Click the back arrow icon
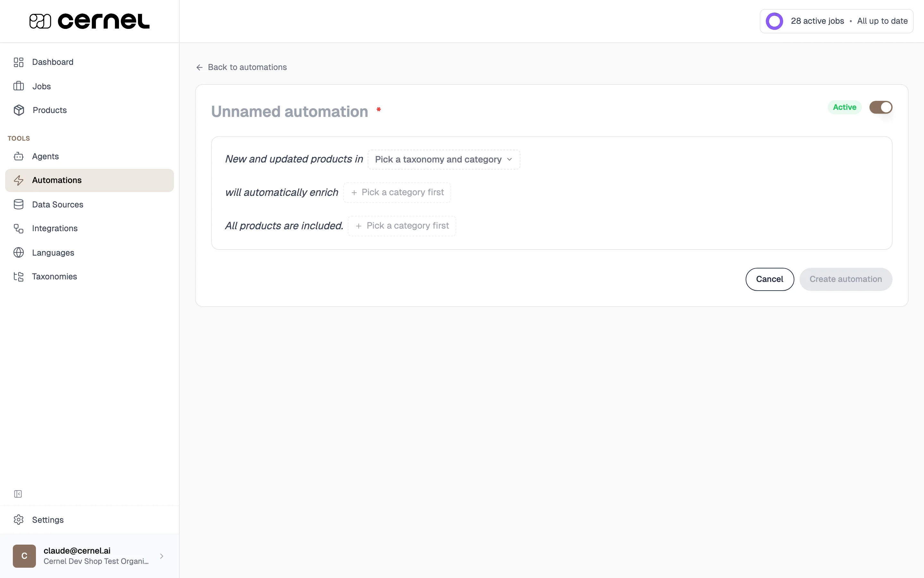The height and width of the screenshot is (578, 924). click(x=199, y=67)
